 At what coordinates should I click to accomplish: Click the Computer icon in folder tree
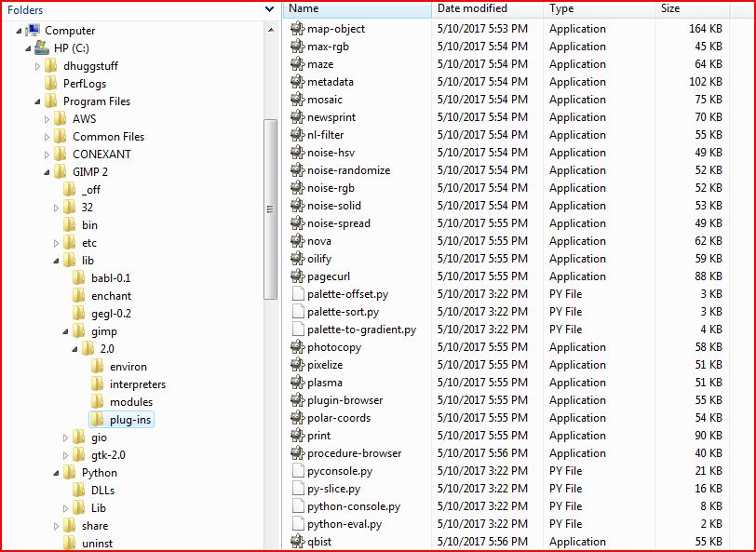click(x=33, y=31)
